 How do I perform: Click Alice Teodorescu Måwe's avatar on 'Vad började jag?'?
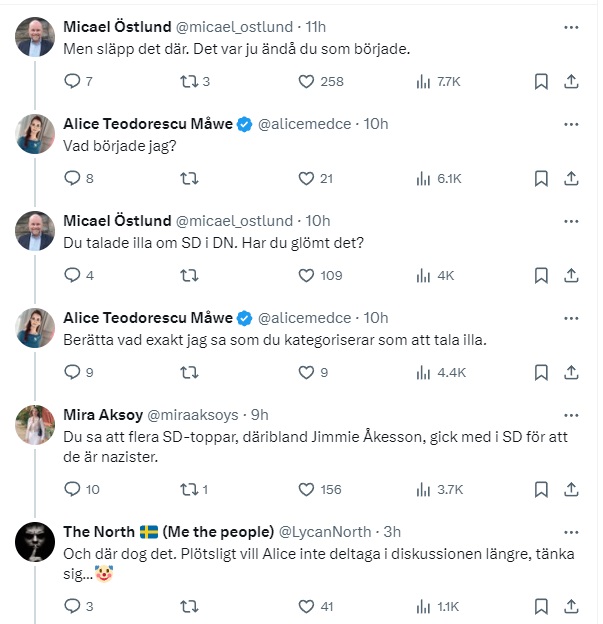coord(35,133)
